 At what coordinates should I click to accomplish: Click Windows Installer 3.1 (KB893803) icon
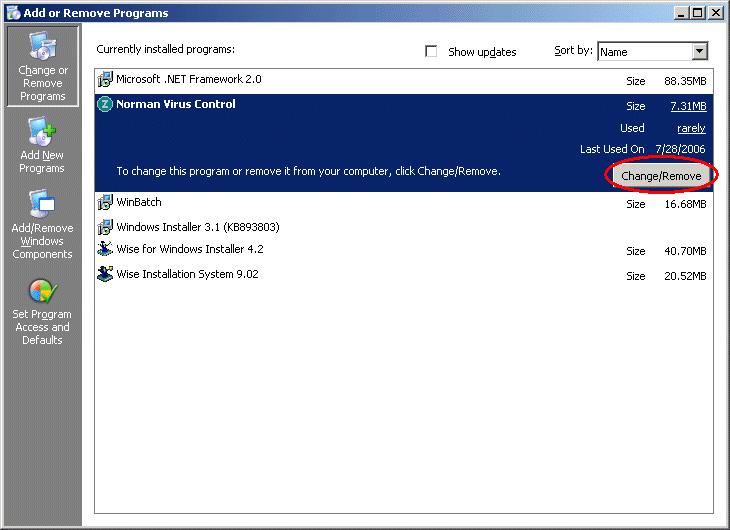pyautogui.click(x=105, y=227)
